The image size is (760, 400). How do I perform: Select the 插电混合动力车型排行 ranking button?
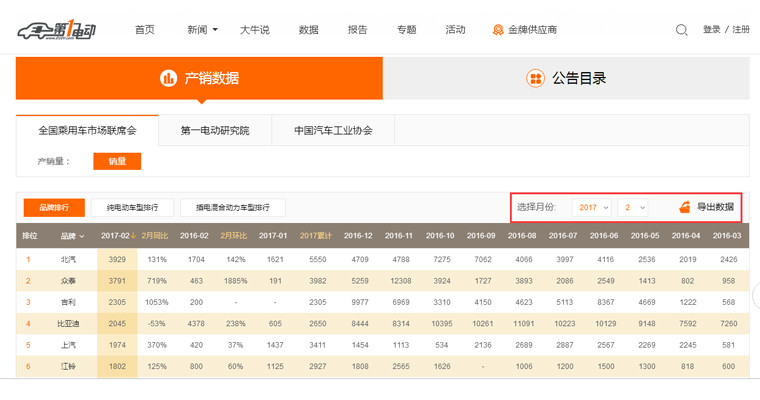233,208
